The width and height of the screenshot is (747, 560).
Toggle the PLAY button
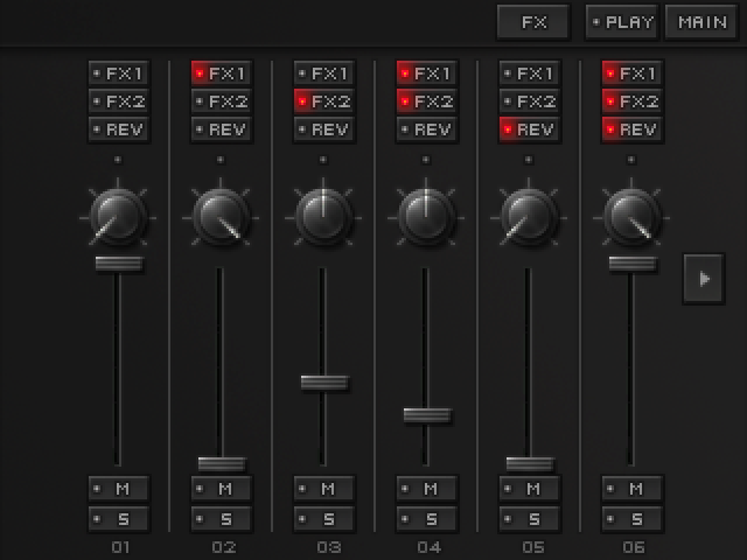click(622, 22)
